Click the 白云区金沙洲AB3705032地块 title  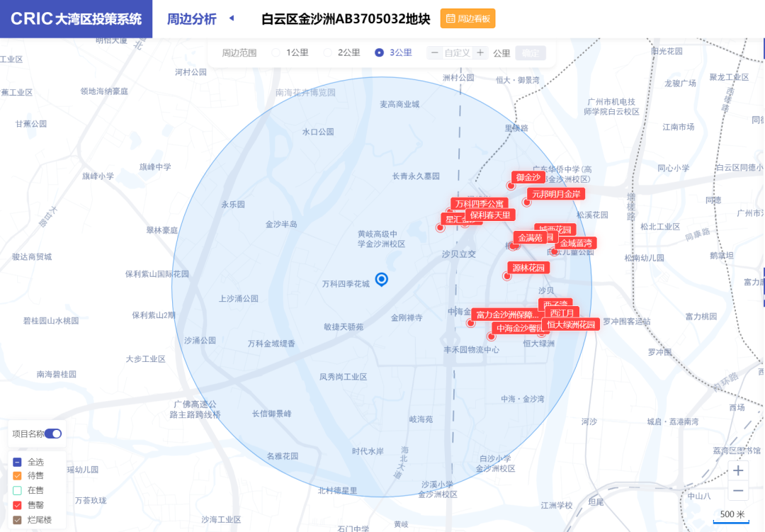click(346, 18)
